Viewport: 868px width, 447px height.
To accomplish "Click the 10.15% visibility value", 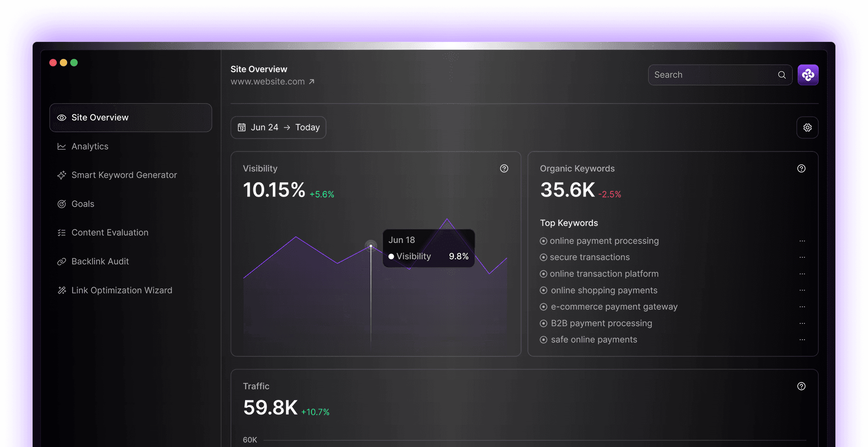I will click(x=274, y=190).
